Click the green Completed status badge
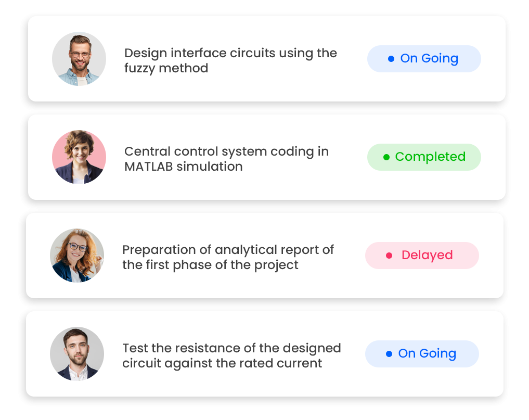 point(424,157)
